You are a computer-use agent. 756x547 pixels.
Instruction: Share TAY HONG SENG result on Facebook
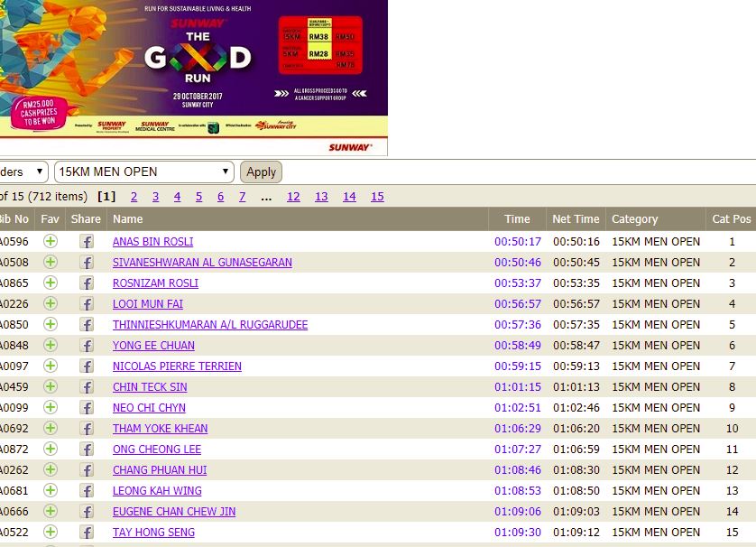(87, 532)
